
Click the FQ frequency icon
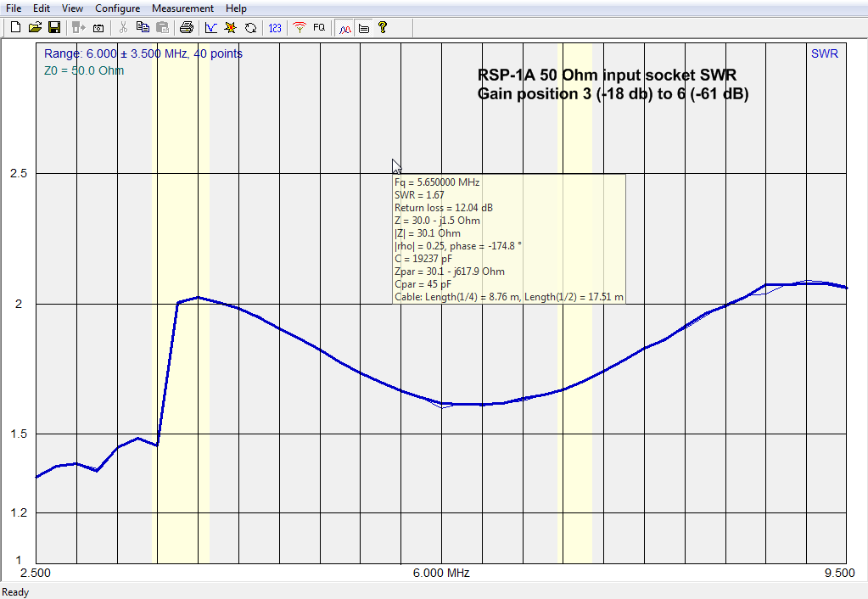[319, 27]
